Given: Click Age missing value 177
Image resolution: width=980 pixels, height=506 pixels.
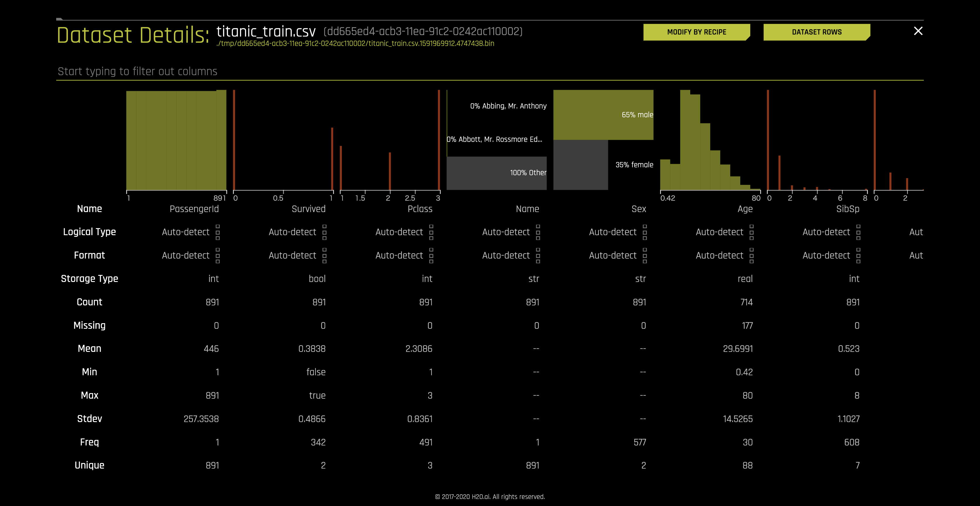Looking at the screenshot, I should coord(747,326).
